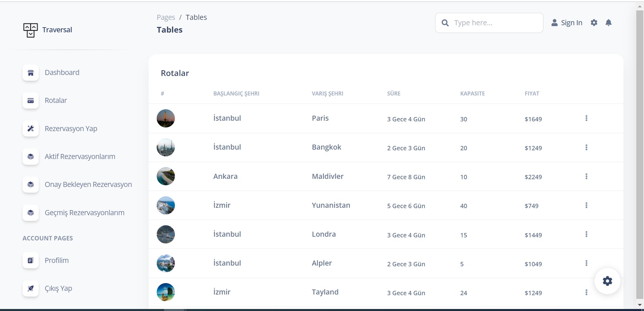Click the Yunanistan destination cell

tap(331, 205)
